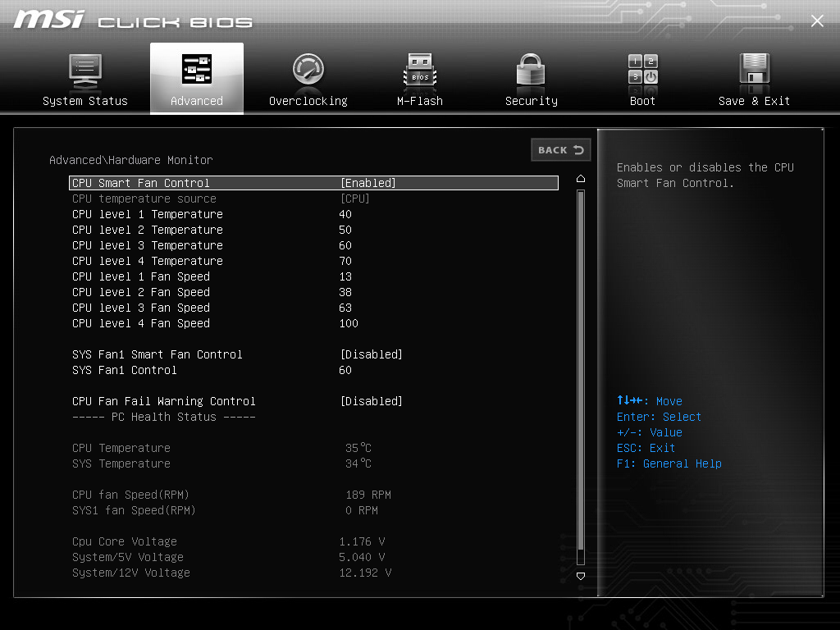Toggle CPU Smart Fan Control Enabled value
The height and width of the screenshot is (630, 840).
coord(368,183)
